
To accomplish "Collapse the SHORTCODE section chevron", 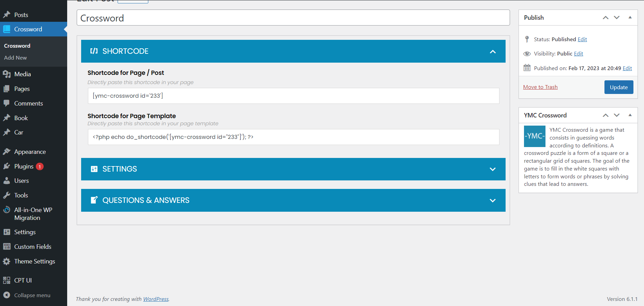I will pos(493,52).
